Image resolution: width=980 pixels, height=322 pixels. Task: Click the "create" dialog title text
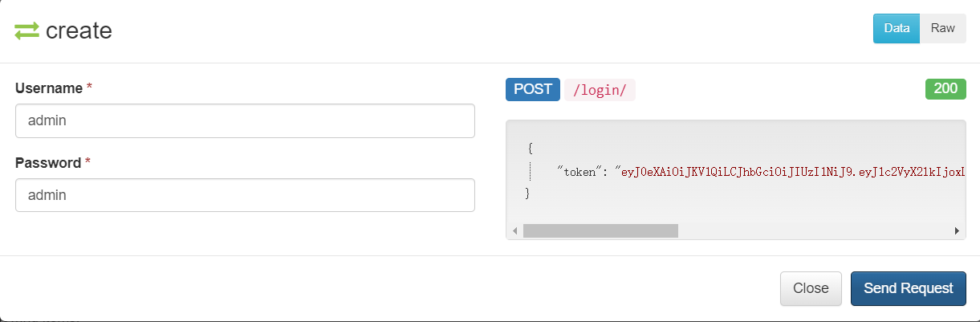click(79, 31)
